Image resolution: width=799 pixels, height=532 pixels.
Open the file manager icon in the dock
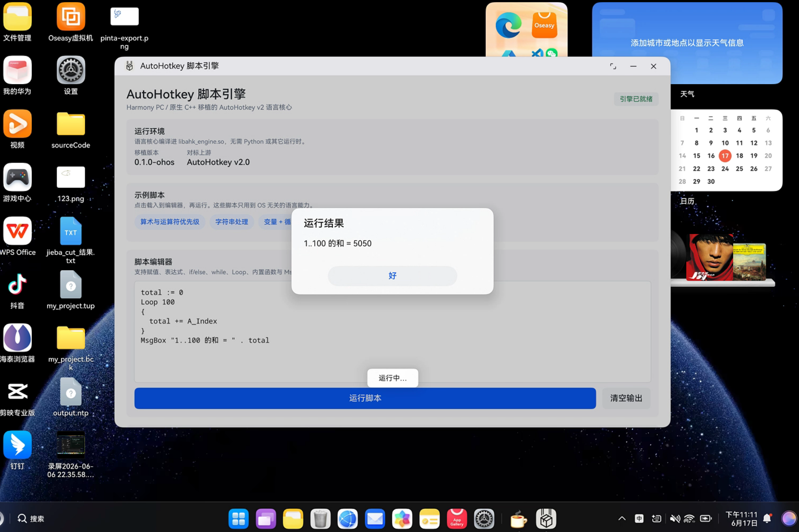coord(293,519)
